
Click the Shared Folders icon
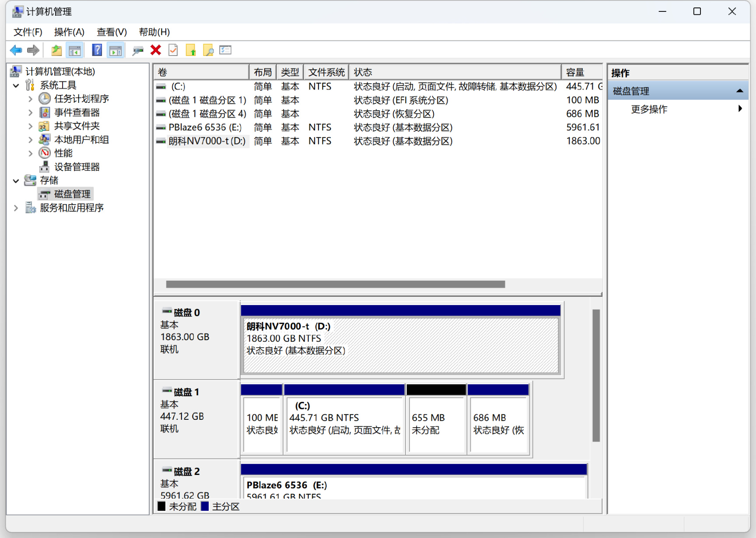point(45,126)
